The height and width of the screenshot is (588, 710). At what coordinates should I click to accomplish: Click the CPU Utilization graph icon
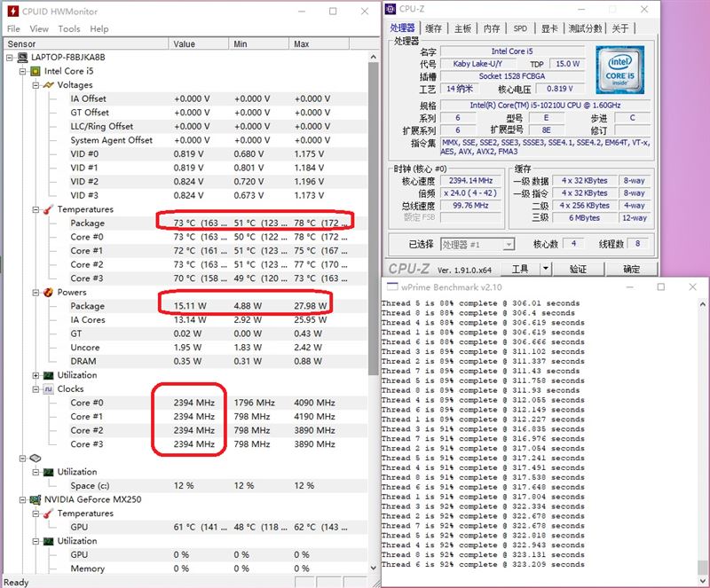(49, 375)
